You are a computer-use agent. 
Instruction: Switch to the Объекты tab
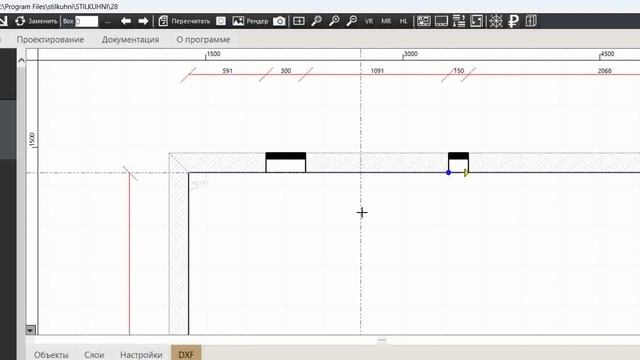[51, 355]
